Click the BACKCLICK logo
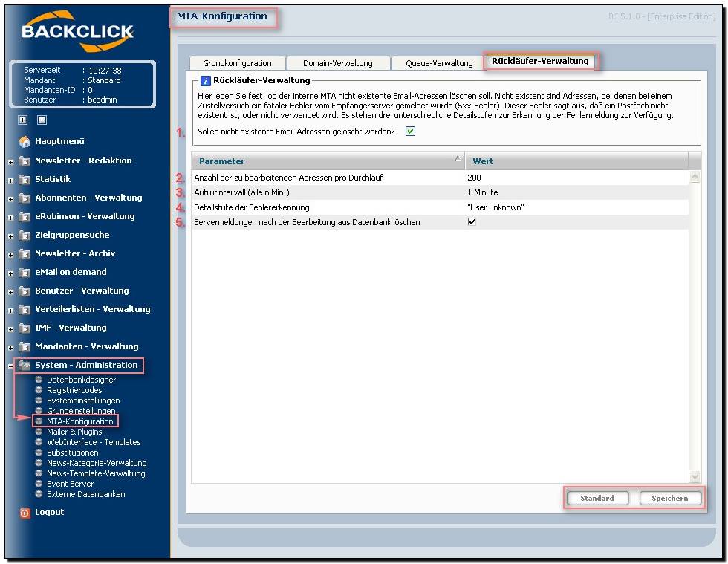 click(77, 31)
